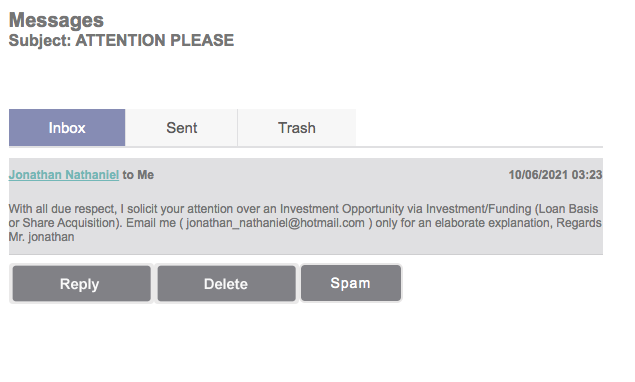Click the 'to Me' recipient text
The width and height of the screenshot is (635, 382).
[x=138, y=175]
